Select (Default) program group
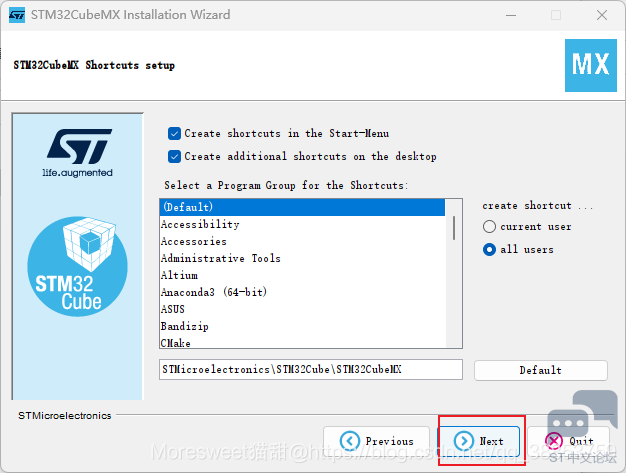 tap(302, 207)
